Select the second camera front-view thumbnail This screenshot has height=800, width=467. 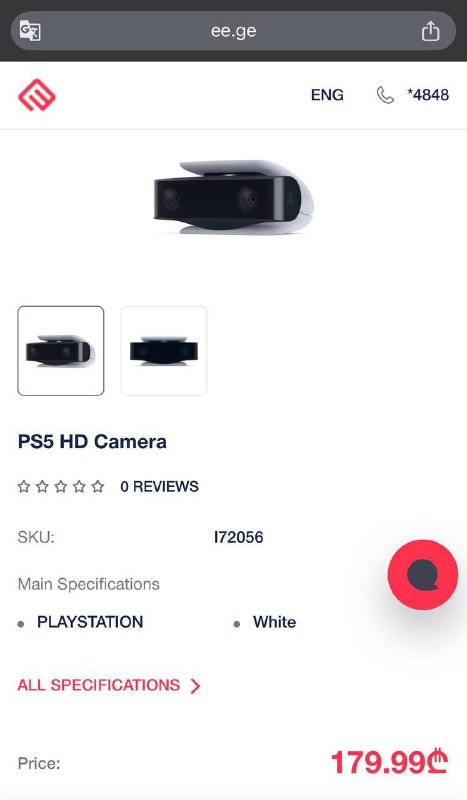click(164, 351)
